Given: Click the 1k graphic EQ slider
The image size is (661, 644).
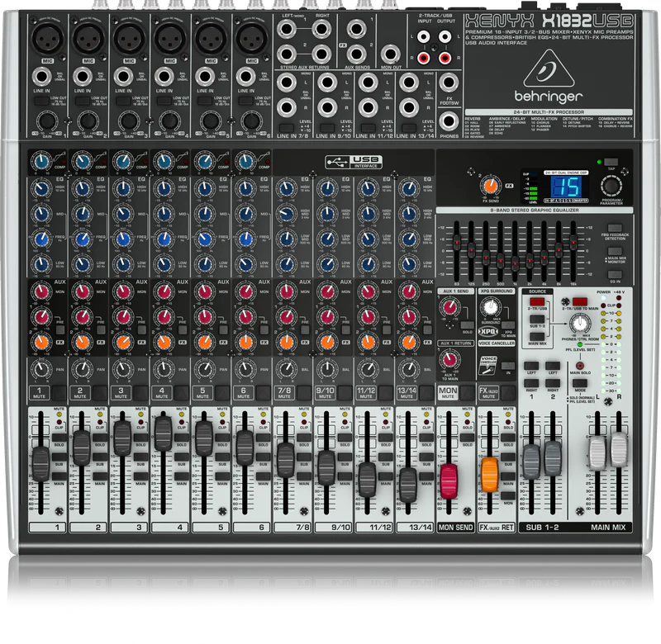Looking at the screenshot, I should coord(515,263).
